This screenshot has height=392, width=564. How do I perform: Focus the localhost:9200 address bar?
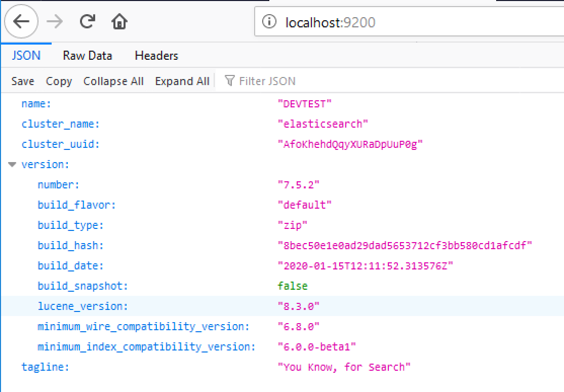coord(410,22)
